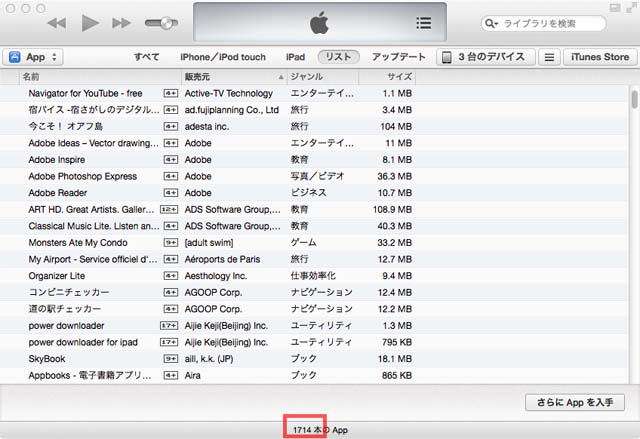Click the library search field

coord(544,23)
